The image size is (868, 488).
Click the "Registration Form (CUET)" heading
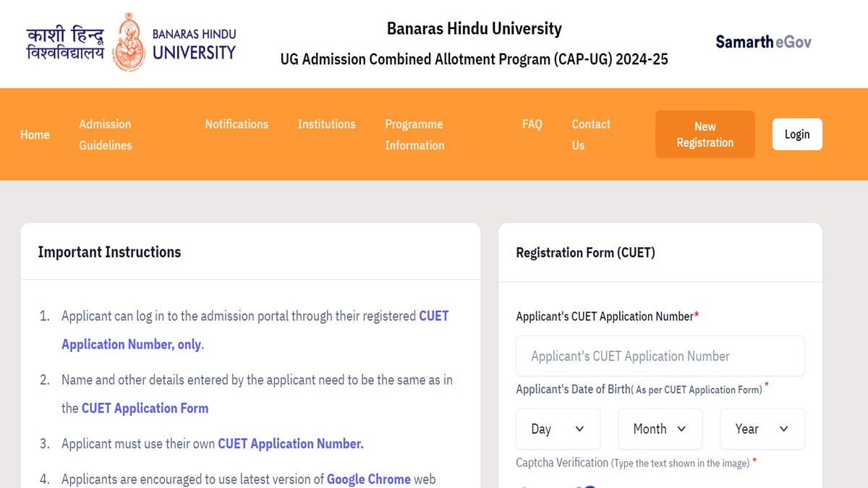[585, 253]
